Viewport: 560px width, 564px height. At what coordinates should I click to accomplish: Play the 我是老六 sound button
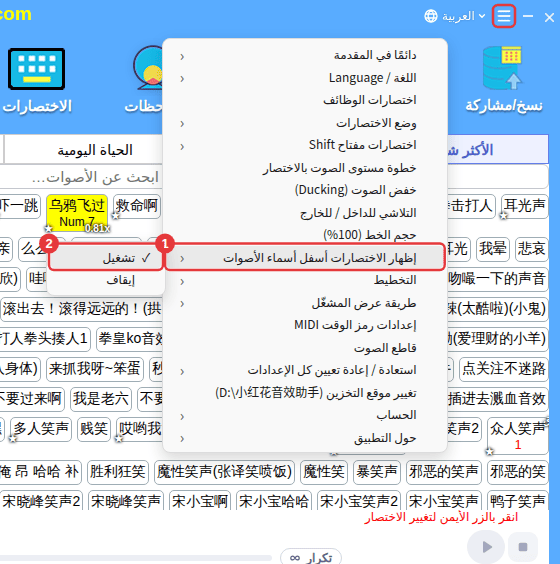101,399
